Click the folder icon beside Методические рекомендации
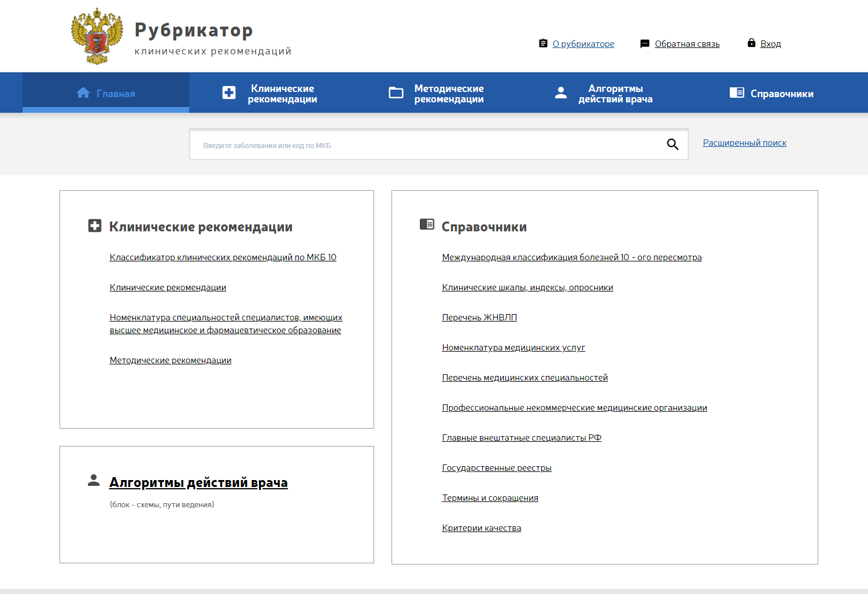This screenshot has width=868, height=594. (396, 93)
